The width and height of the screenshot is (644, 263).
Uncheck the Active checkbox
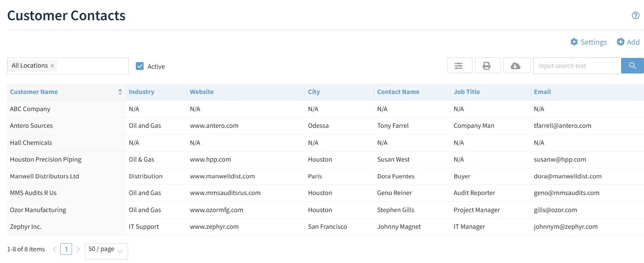coord(140,66)
